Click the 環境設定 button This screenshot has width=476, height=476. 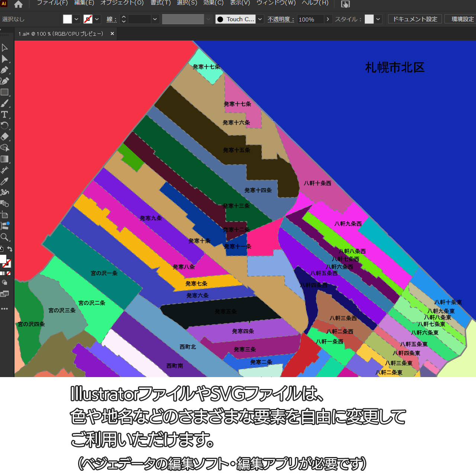pyautogui.click(x=462, y=19)
